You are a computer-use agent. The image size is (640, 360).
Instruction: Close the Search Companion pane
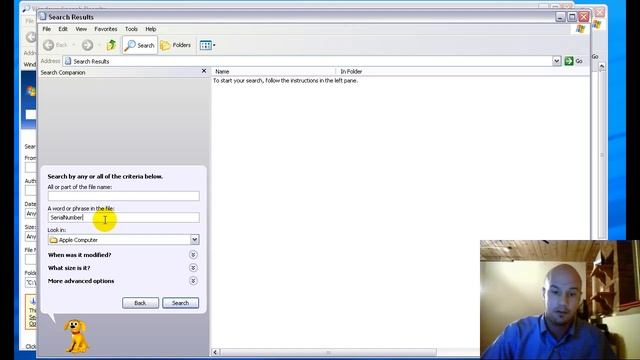pos(204,71)
